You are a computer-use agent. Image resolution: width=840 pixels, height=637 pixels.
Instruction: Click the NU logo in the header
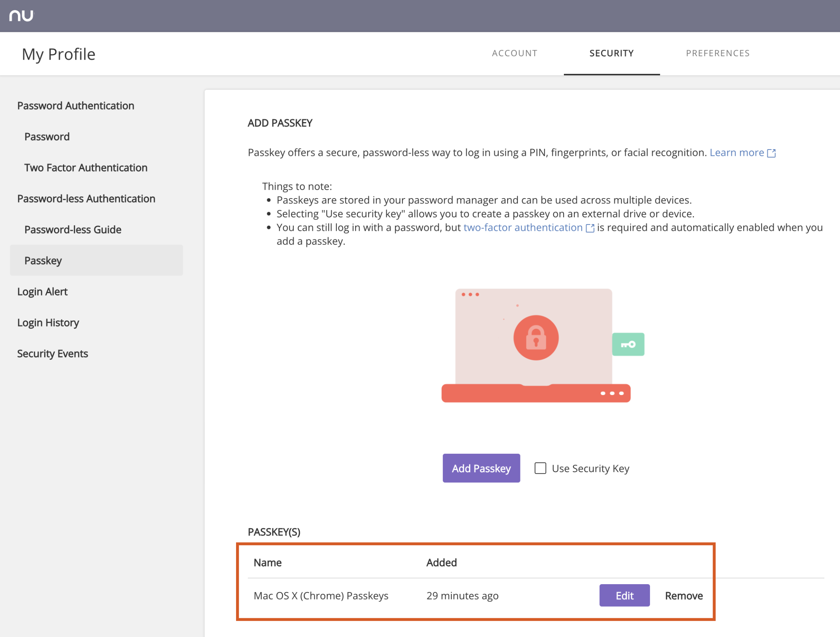[x=22, y=15]
